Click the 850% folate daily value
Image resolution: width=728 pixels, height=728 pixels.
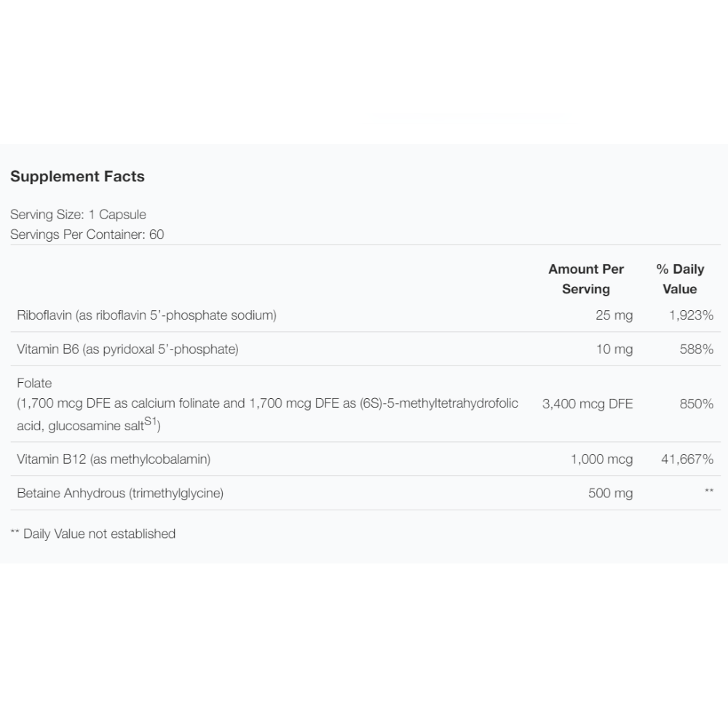696,404
